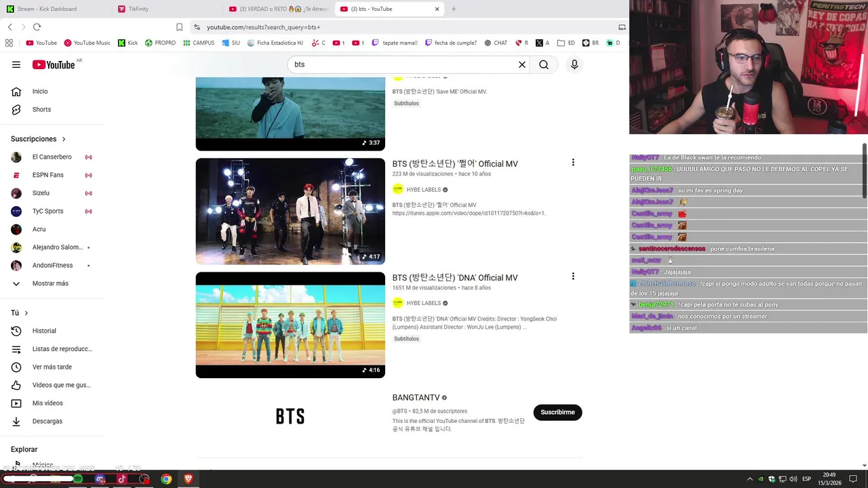Close the bts - YouTube tab

click(437, 9)
